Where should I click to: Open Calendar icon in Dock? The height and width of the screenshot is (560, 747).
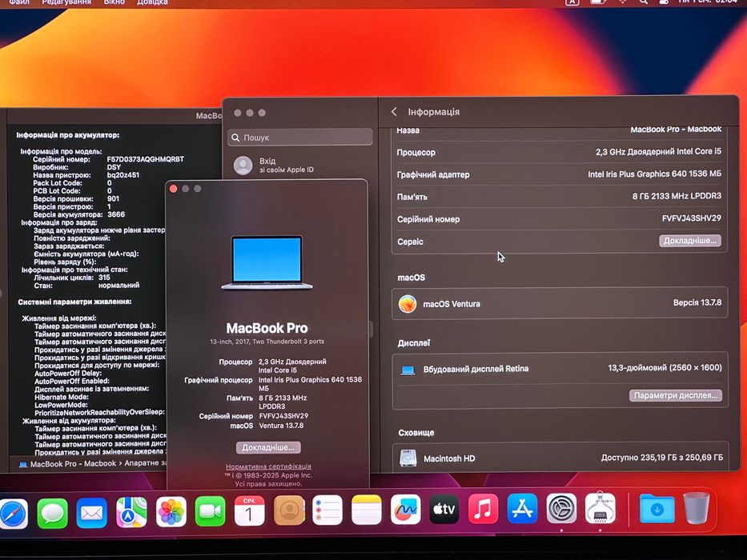(x=249, y=511)
